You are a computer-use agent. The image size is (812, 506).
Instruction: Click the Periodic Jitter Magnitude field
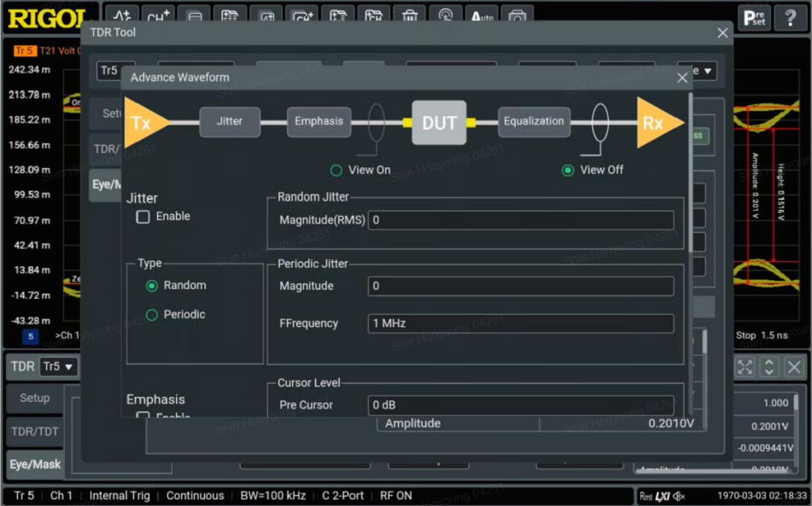521,286
